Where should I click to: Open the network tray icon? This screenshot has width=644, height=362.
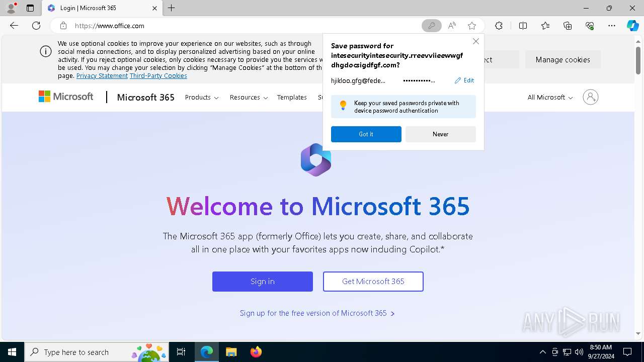click(x=567, y=352)
